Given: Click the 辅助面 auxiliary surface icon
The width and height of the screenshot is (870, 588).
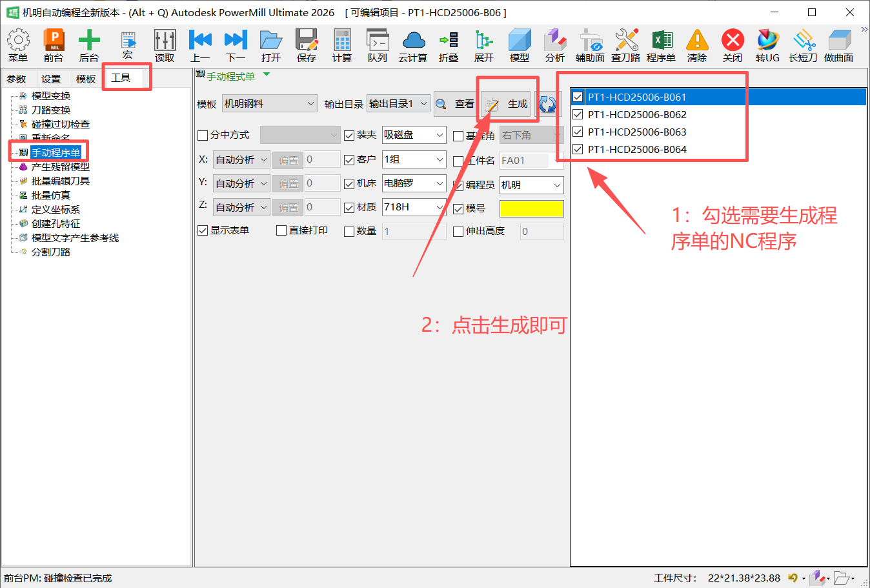Looking at the screenshot, I should click(x=591, y=40).
